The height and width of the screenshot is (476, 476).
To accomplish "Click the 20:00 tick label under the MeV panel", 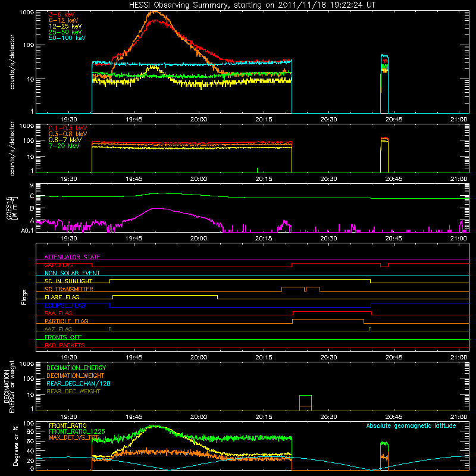I will click(199, 179).
